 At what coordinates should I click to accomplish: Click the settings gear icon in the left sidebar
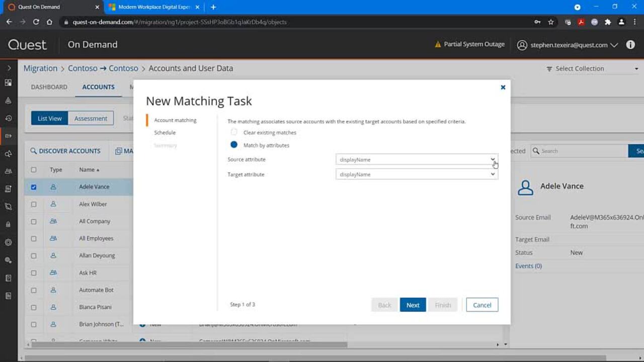(x=8, y=242)
